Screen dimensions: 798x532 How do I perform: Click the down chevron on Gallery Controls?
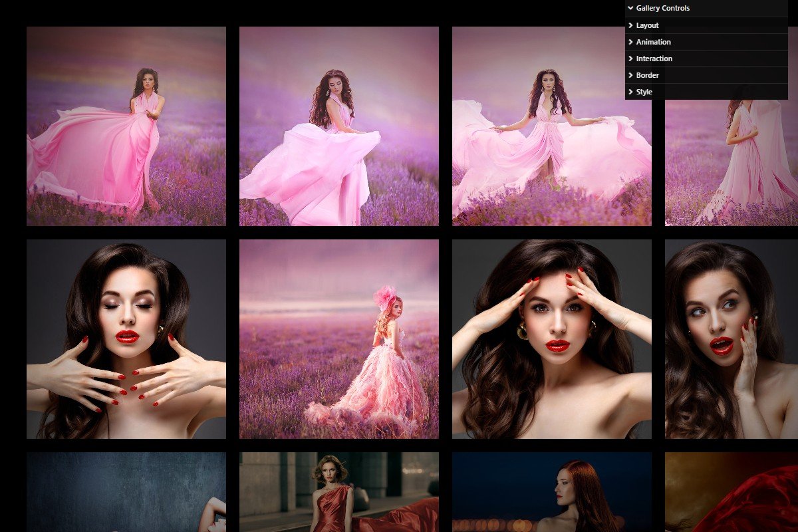(630, 8)
